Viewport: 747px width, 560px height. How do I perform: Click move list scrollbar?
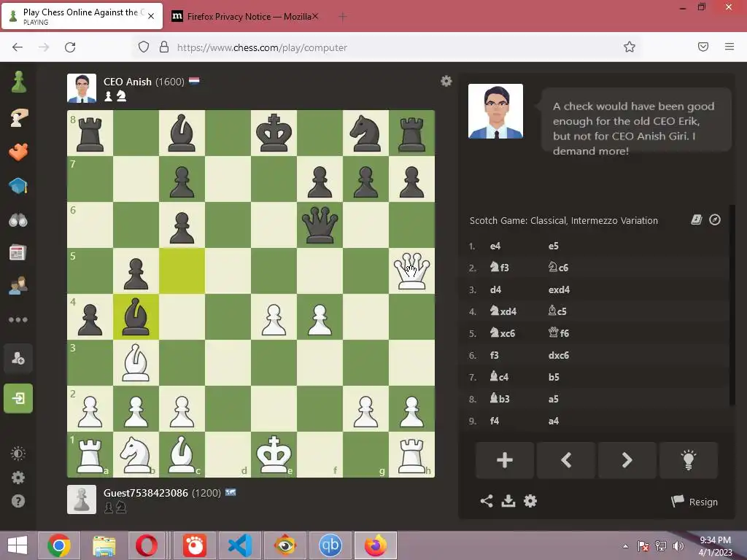tap(732, 305)
